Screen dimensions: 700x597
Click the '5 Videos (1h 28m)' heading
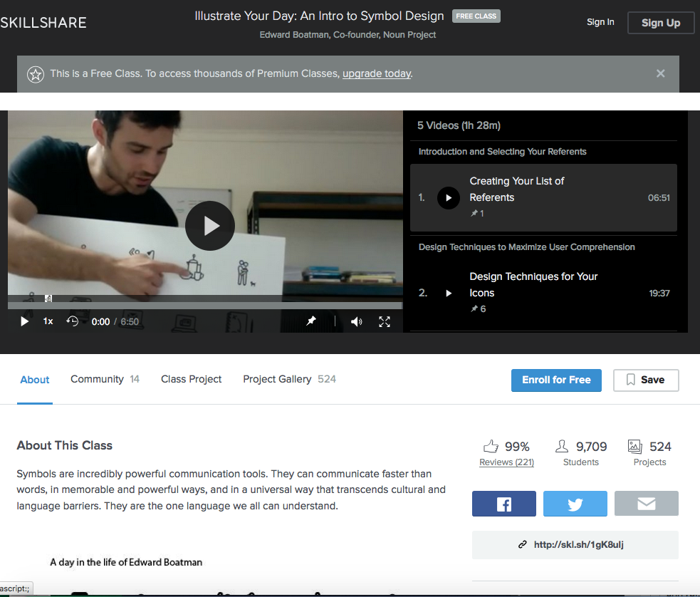click(x=459, y=125)
